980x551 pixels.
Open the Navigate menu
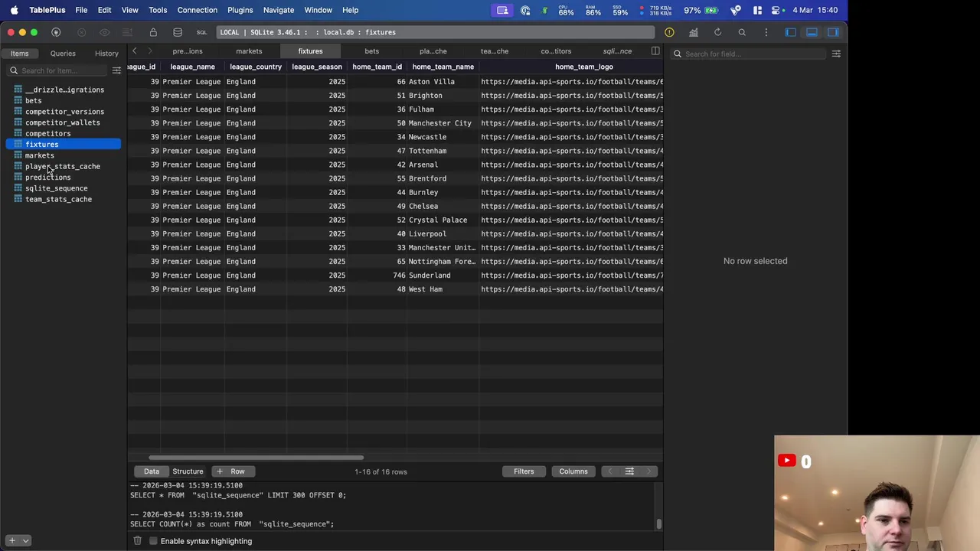click(x=279, y=10)
